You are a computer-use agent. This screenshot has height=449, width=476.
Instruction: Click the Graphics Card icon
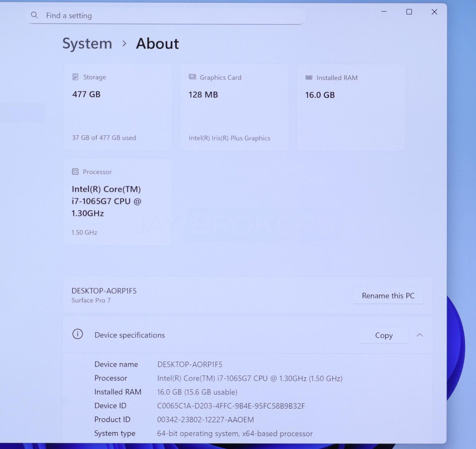click(192, 77)
